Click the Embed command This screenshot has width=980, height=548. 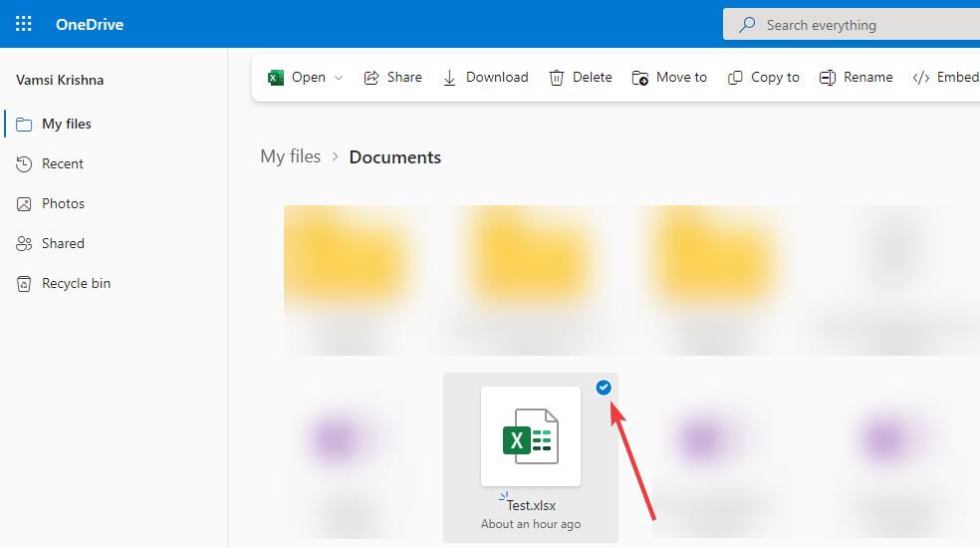tap(945, 78)
